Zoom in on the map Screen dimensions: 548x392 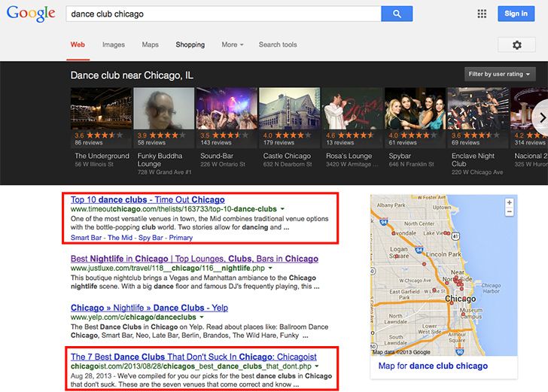tap(509, 203)
